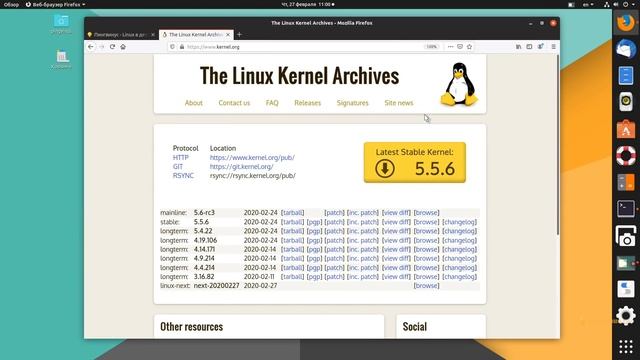This screenshot has height=360, width=640.
Task: Click tarball link for longterm 3.16.82
Action: (x=292, y=277)
